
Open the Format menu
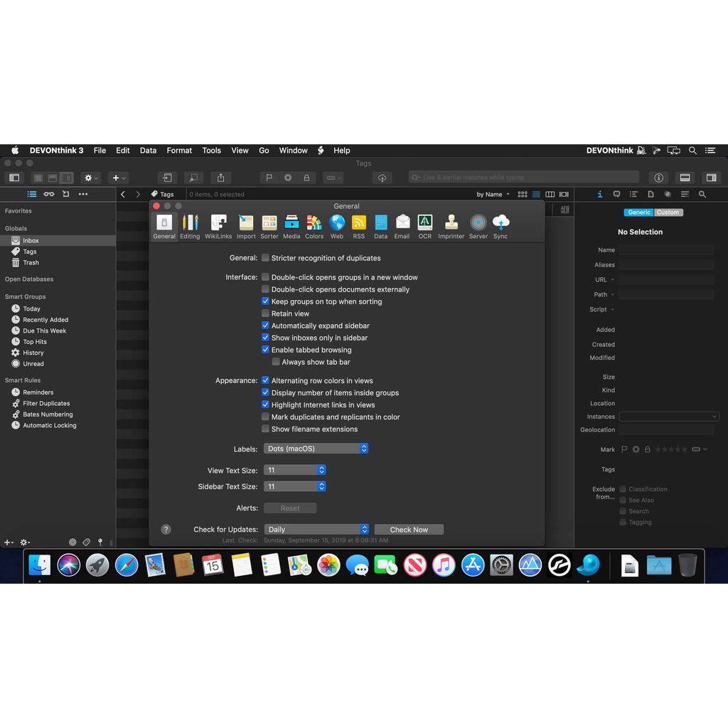pos(179,151)
